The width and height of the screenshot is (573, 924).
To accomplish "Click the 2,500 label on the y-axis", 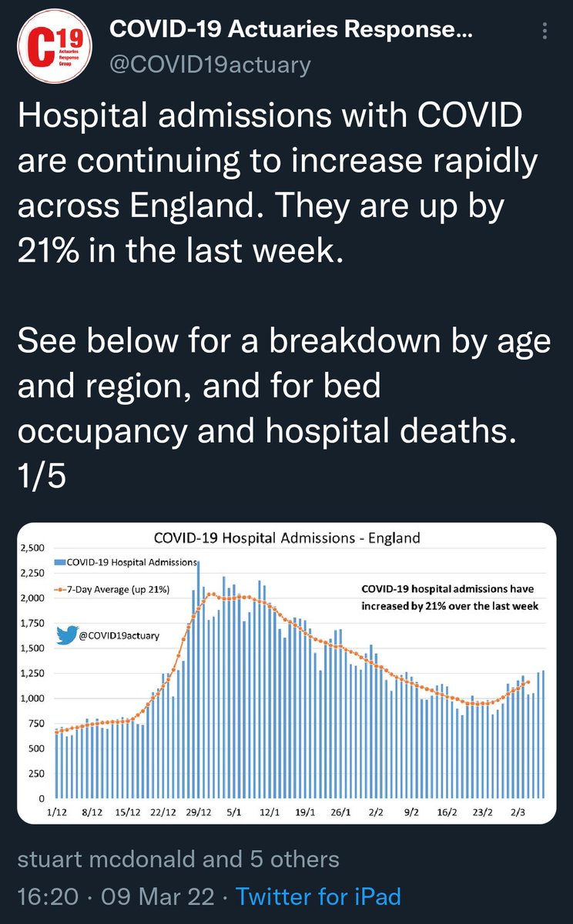I will pos(33,548).
